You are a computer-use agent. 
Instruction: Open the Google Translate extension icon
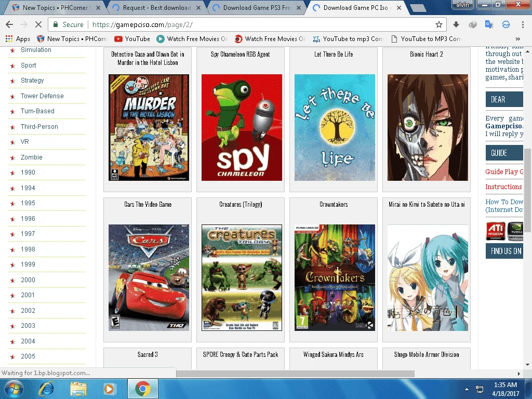(489, 24)
